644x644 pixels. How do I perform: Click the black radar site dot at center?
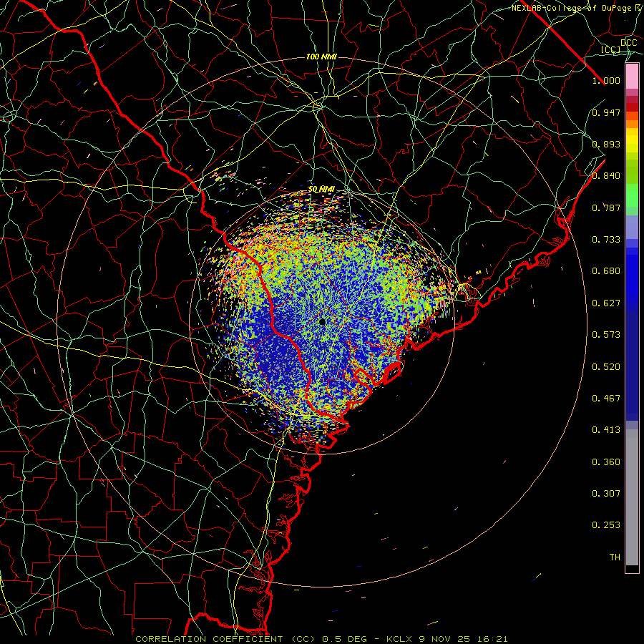322,321
